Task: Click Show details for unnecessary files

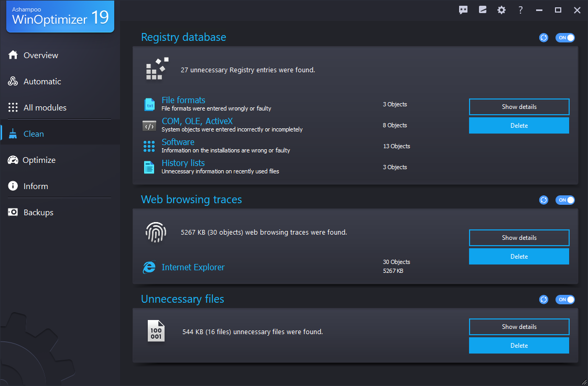Action: 519,326
